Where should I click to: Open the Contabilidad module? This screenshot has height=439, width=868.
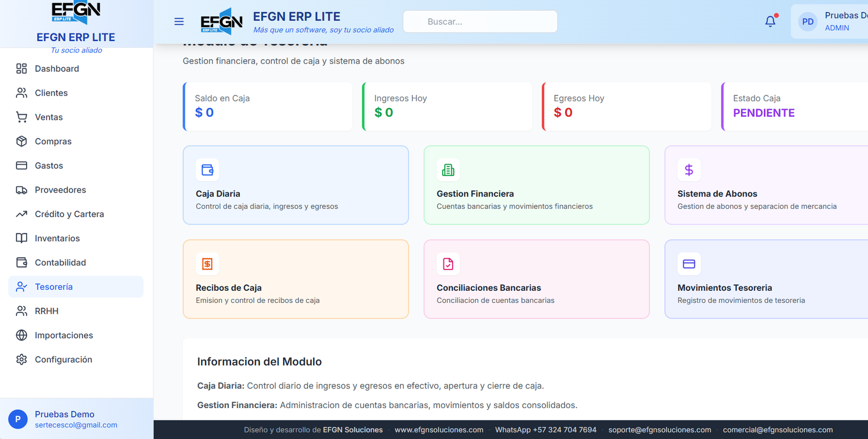pyautogui.click(x=76, y=263)
